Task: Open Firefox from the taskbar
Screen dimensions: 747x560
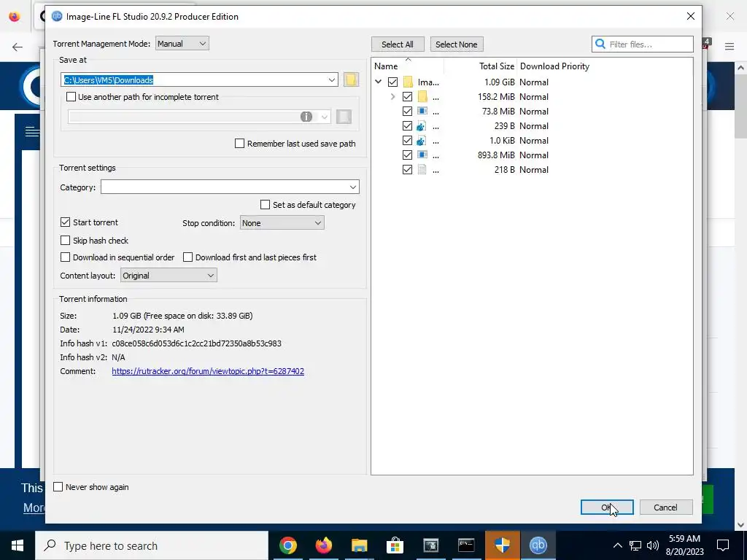Action: [323, 545]
